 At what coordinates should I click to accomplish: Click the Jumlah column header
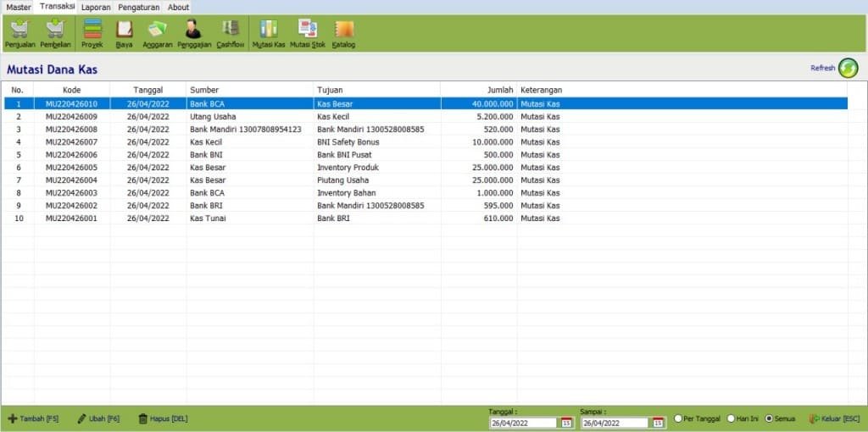tap(479, 90)
